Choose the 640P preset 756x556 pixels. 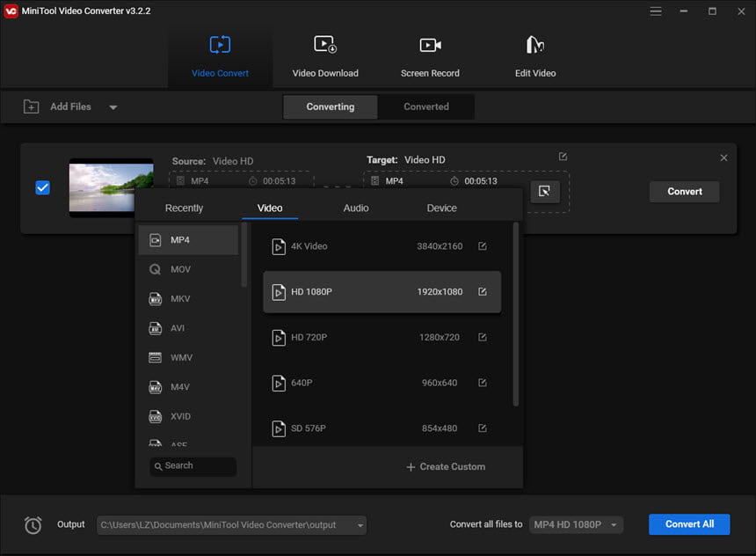382,383
